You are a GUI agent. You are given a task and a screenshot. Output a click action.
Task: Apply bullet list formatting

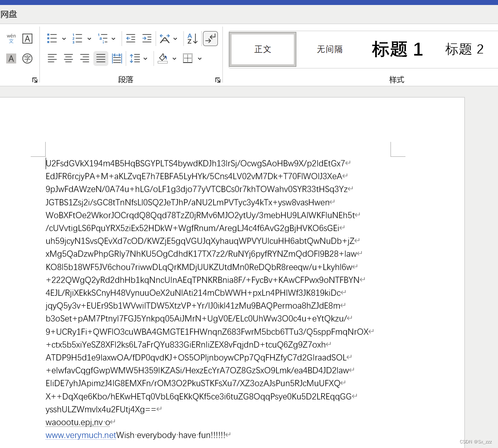point(52,39)
